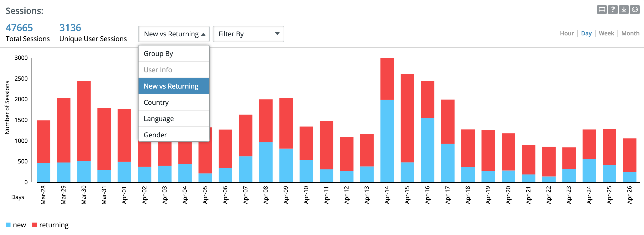Select Gender grouping option
The height and width of the screenshot is (235, 644).
click(x=174, y=134)
